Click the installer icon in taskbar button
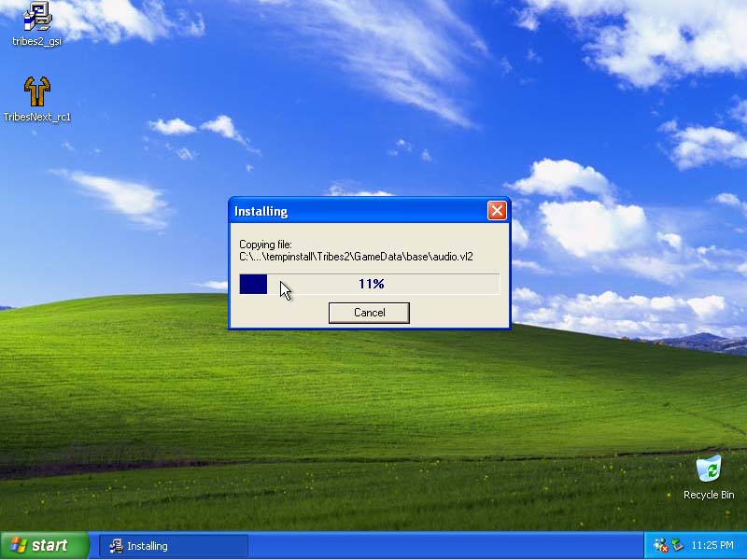This screenshot has width=747, height=560. click(116, 546)
